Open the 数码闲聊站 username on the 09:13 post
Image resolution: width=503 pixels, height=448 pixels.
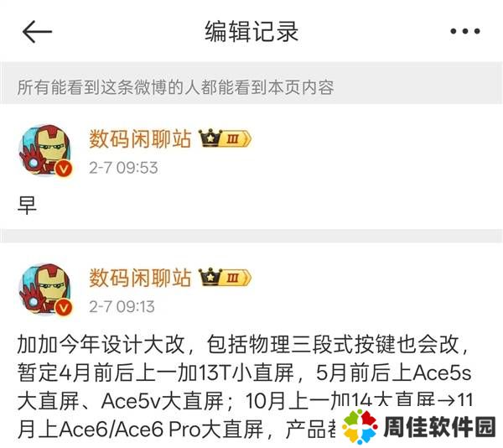(140, 278)
